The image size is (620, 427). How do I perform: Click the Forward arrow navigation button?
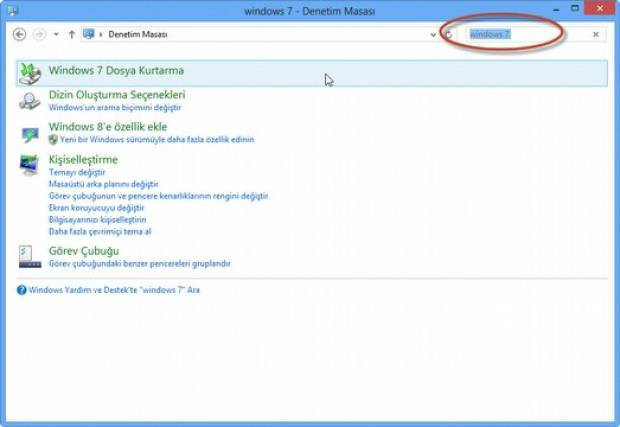point(39,34)
